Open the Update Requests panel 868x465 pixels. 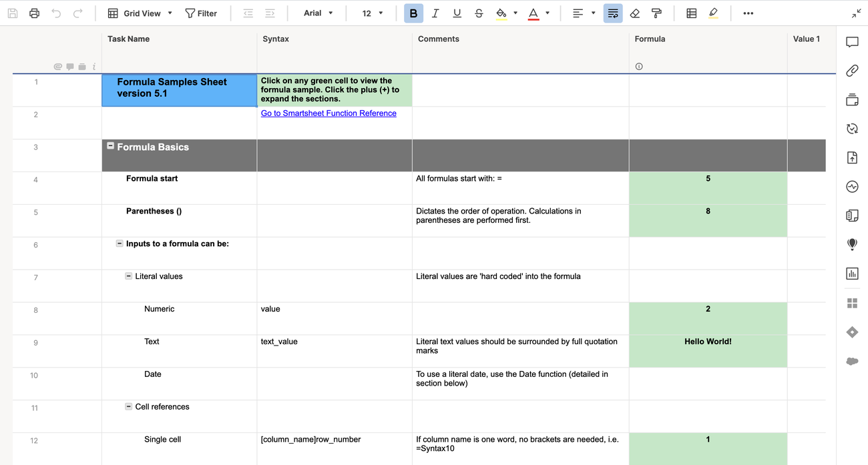tap(852, 128)
